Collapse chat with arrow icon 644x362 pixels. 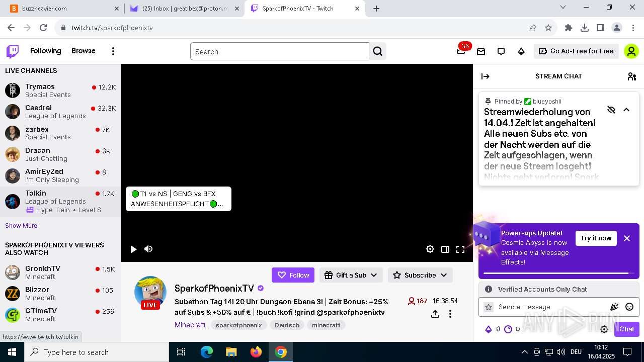tap(486, 76)
